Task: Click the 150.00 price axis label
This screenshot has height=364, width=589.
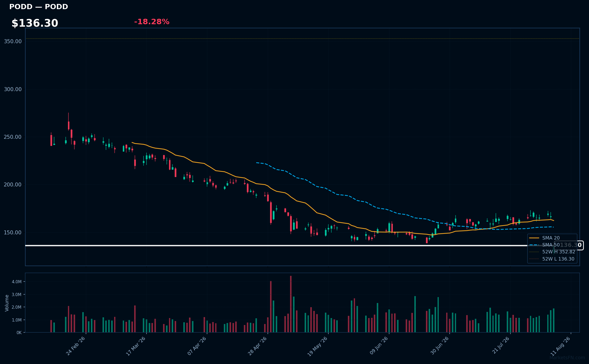Action: click(x=13, y=233)
